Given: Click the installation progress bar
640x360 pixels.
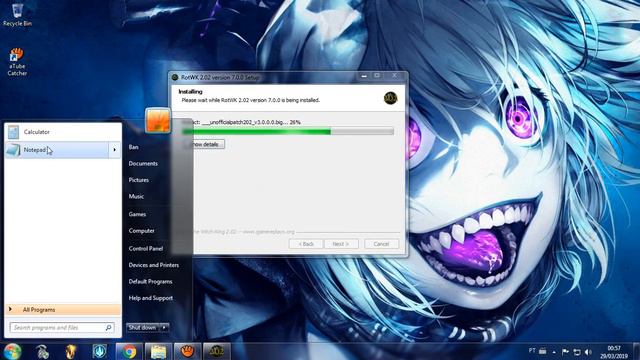Looking at the screenshot, I should point(288,131).
